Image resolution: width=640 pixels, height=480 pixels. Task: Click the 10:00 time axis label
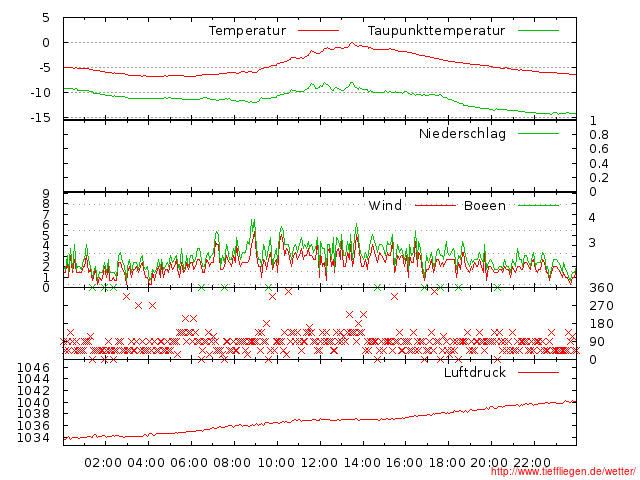click(x=276, y=463)
